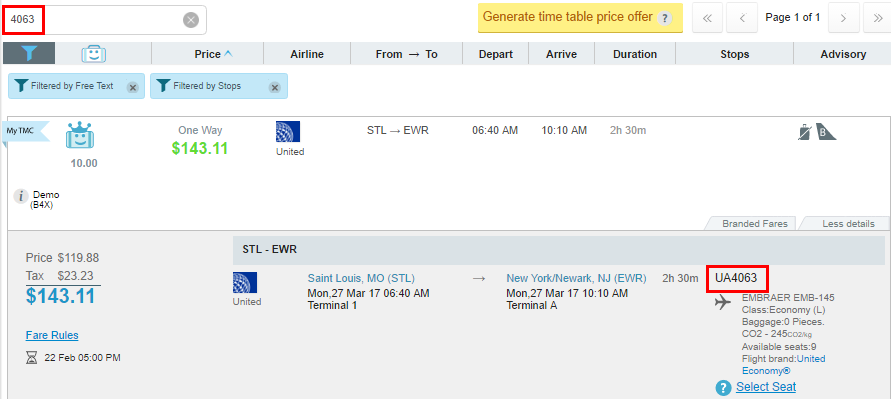Click the 10:10 AM arrival time
The image size is (891, 399).
pos(564,131)
